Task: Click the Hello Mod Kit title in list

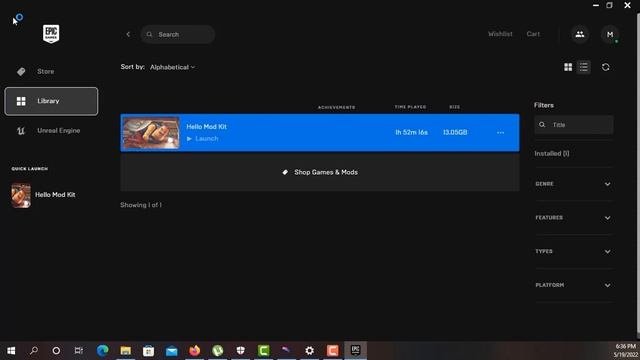Action: [x=207, y=127]
